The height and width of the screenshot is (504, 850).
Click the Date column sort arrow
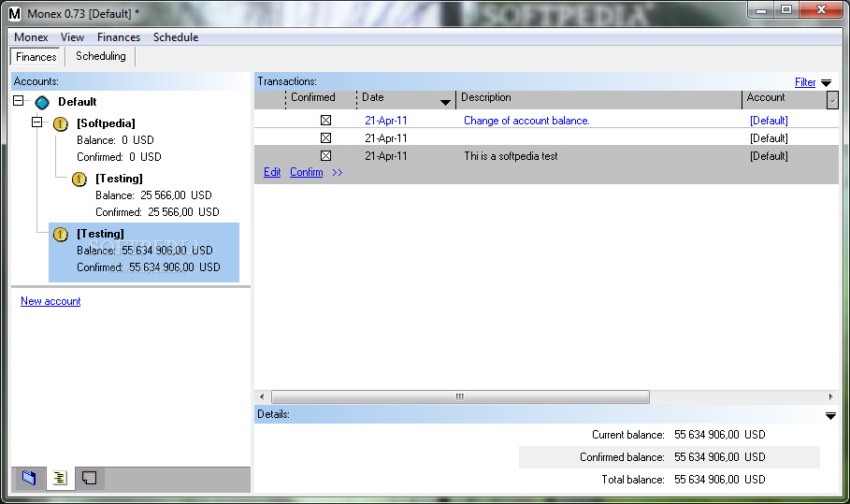445,102
